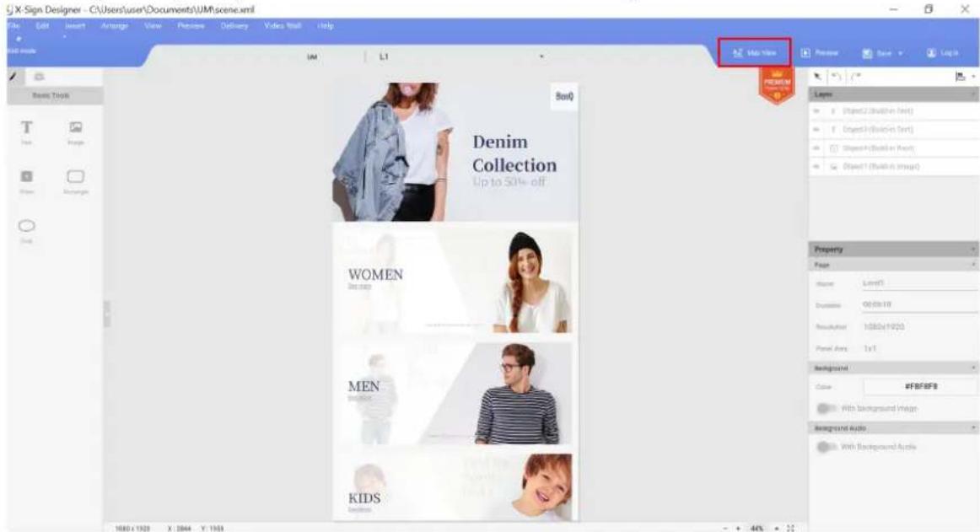Click the Preview button in the top bar
980x532 pixels.
820,53
